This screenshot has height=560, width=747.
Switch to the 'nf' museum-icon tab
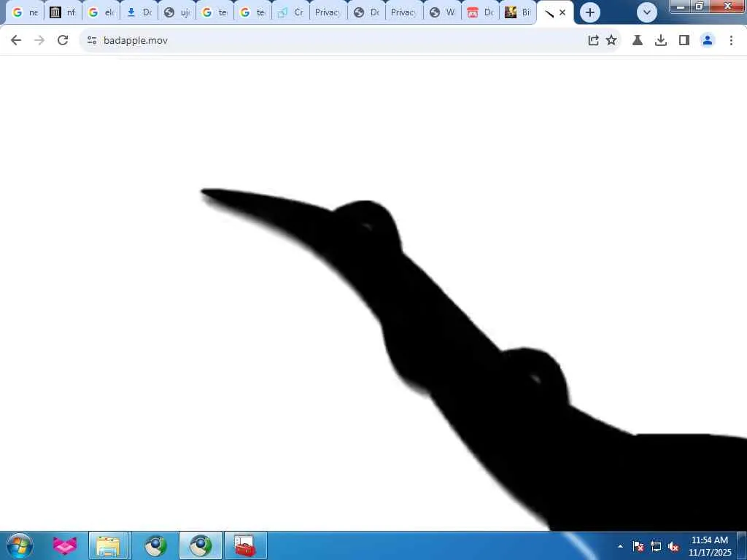[x=63, y=13]
